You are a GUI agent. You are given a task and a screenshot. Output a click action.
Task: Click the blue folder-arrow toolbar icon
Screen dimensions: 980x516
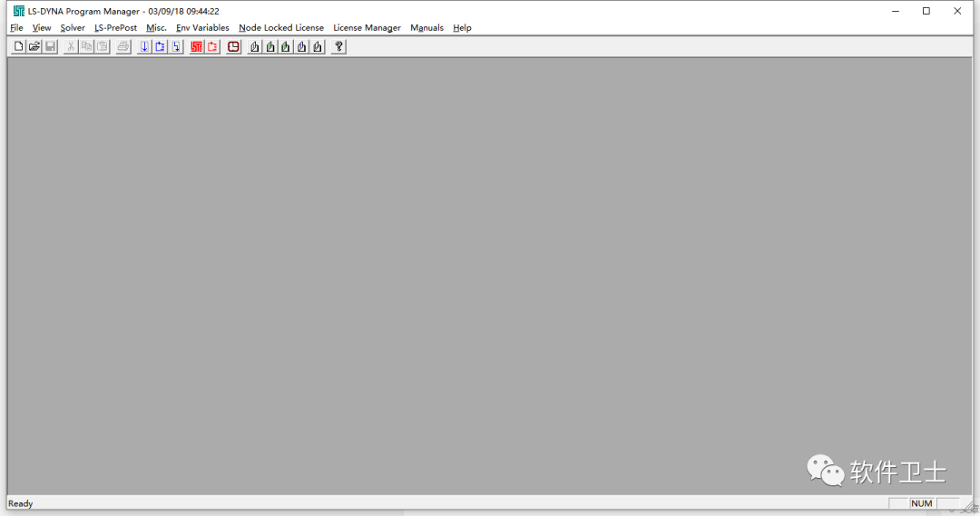point(160,47)
